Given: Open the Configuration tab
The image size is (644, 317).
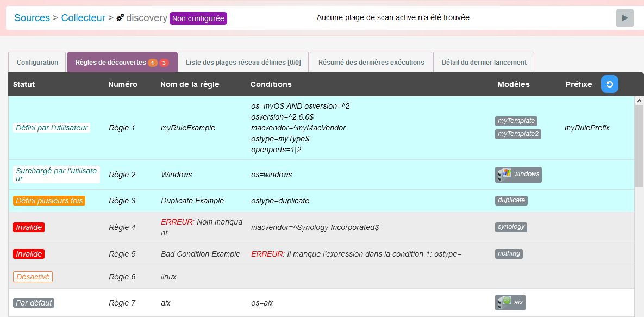Looking at the screenshot, I should point(37,63).
